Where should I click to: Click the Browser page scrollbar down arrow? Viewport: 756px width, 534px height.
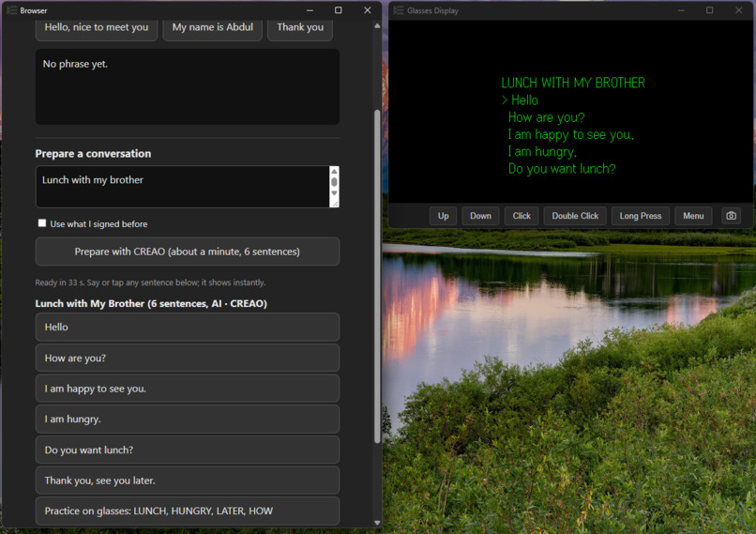tap(377, 523)
